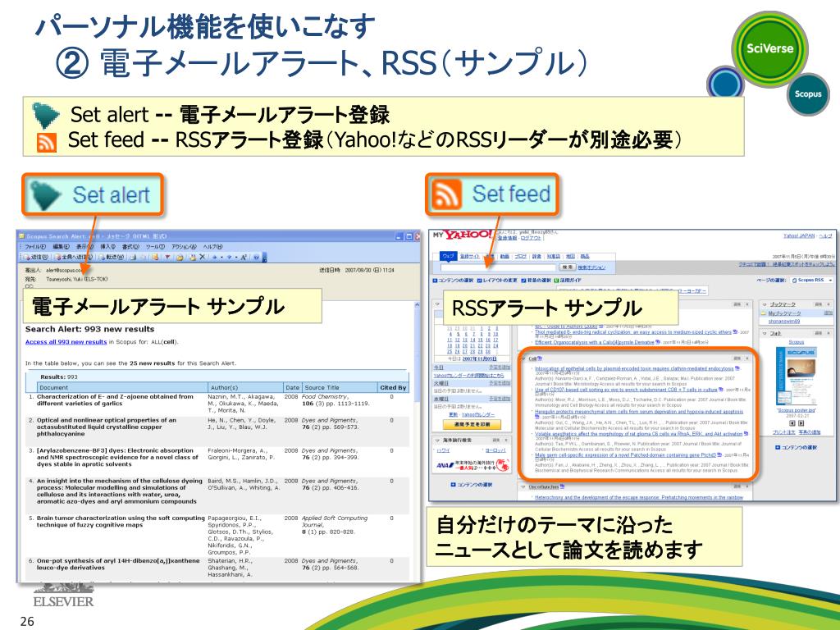Close the Cell feed module with its X
Image resolution: width=840 pixels, height=630 pixels.
[x=748, y=358]
